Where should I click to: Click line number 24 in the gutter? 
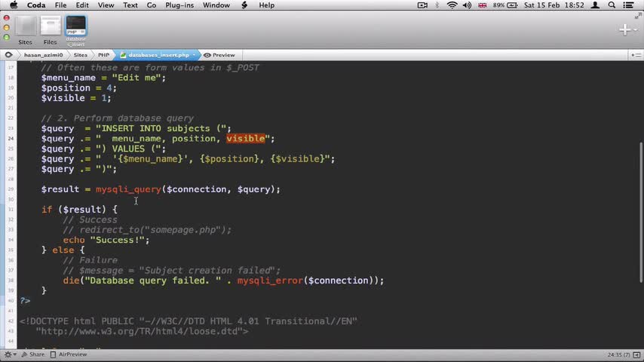(x=11, y=139)
